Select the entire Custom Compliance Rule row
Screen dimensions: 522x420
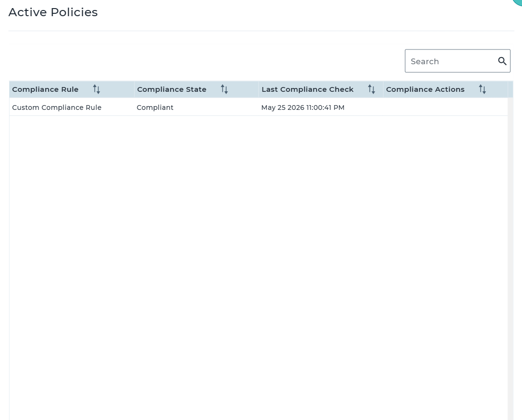(258, 107)
